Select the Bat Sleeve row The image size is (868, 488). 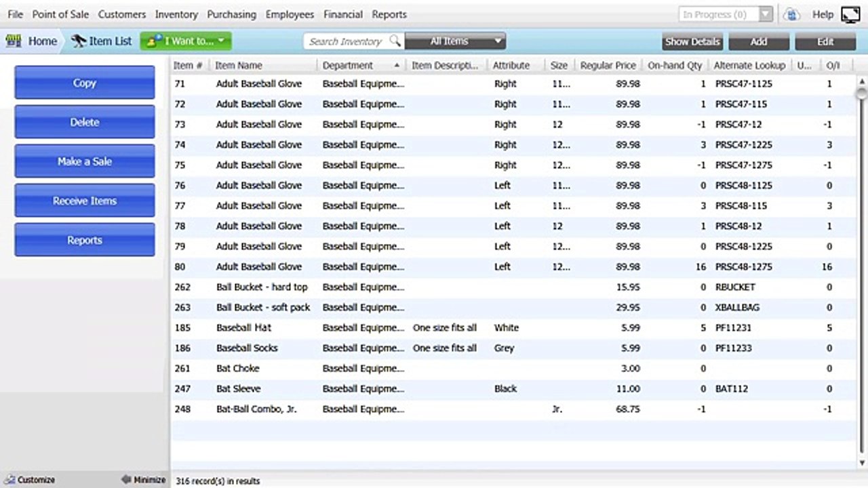pyautogui.click(x=513, y=389)
